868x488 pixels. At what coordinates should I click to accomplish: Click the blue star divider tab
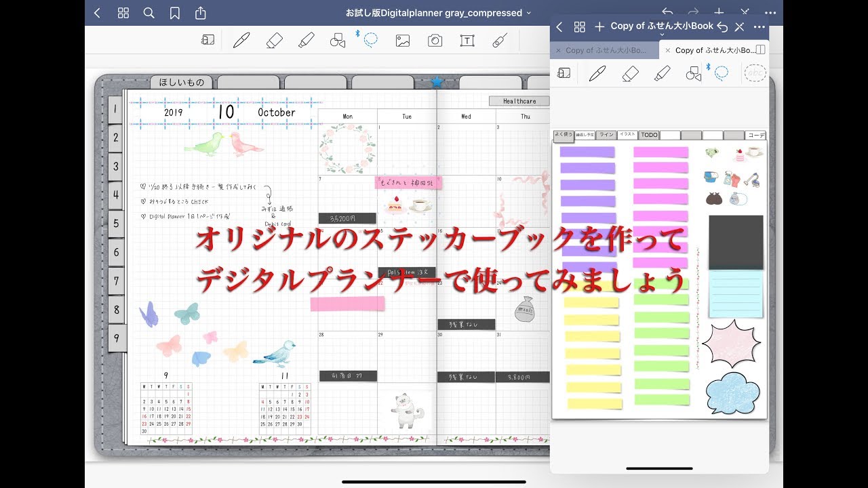[x=437, y=82]
